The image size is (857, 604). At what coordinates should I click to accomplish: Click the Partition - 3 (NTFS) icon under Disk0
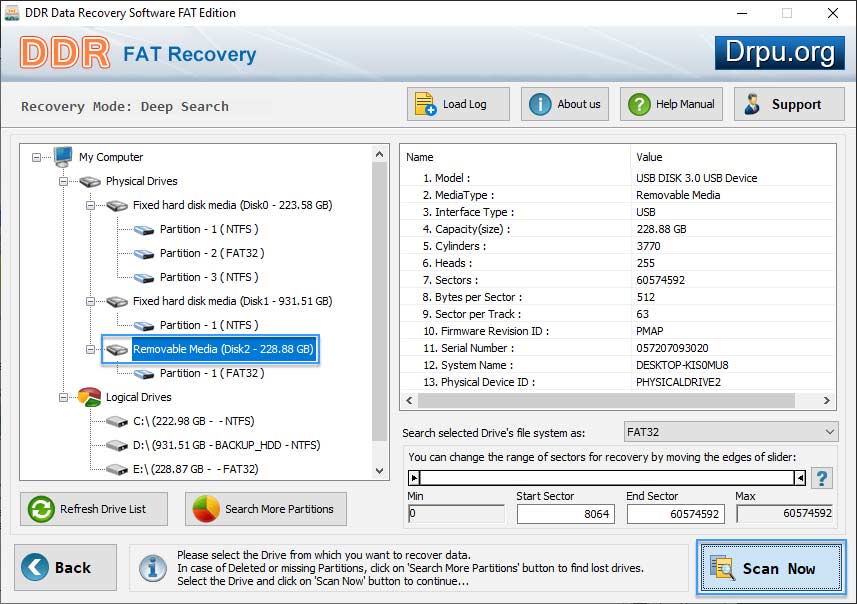[x=144, y=278]
